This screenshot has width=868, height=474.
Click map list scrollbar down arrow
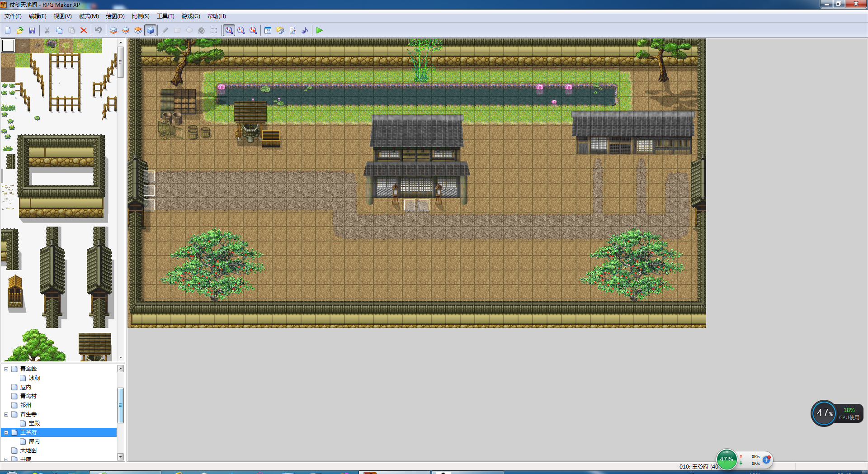[x=121, y=457]
